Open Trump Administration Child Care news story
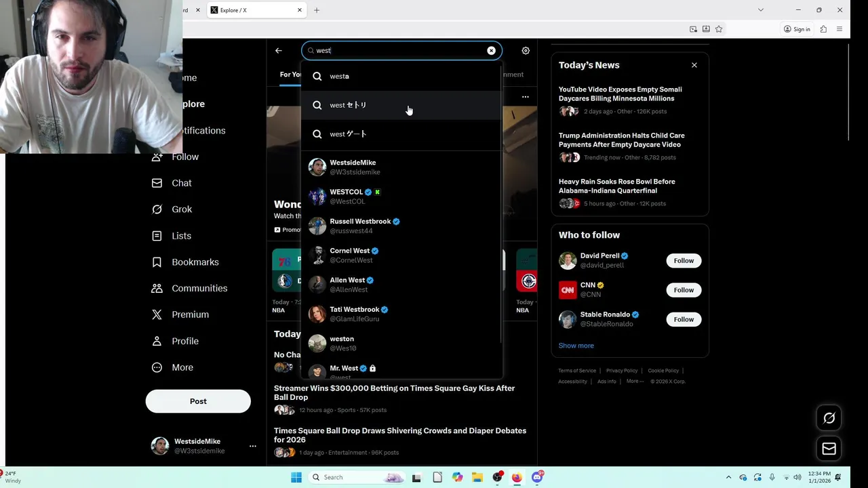This screenshot has height=488, width=868. pos(630,146)
